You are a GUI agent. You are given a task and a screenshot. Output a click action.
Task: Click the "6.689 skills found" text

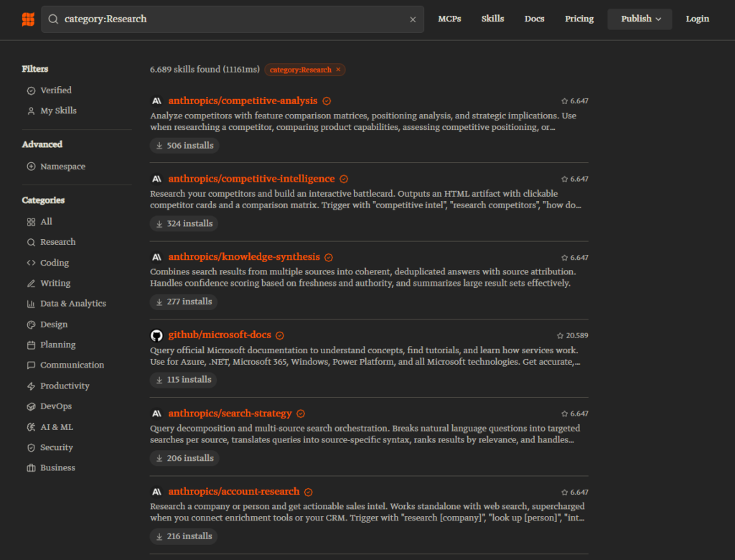coord(184,70)
